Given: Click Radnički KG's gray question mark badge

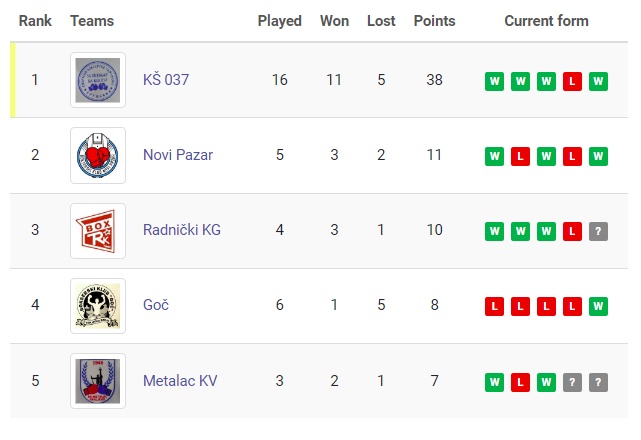Looking at the screenshot, I should [x=598, y=231].
